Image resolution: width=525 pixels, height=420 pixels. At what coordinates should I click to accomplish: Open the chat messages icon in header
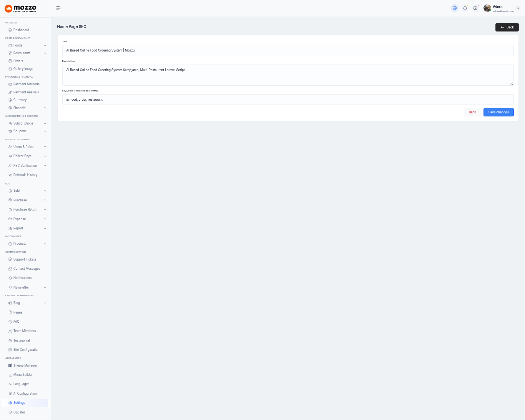(x=475, y=8)
